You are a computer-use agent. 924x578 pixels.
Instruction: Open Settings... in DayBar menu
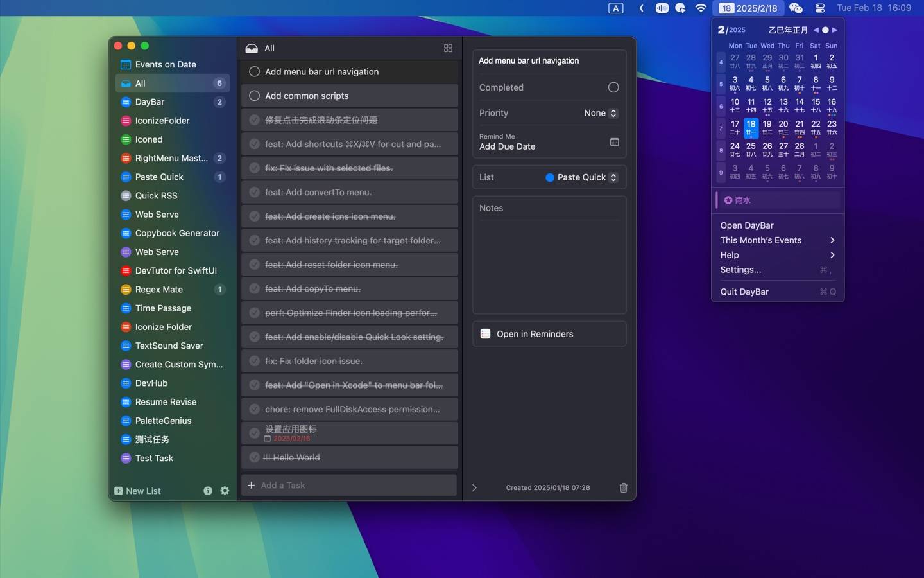point(778,270)
